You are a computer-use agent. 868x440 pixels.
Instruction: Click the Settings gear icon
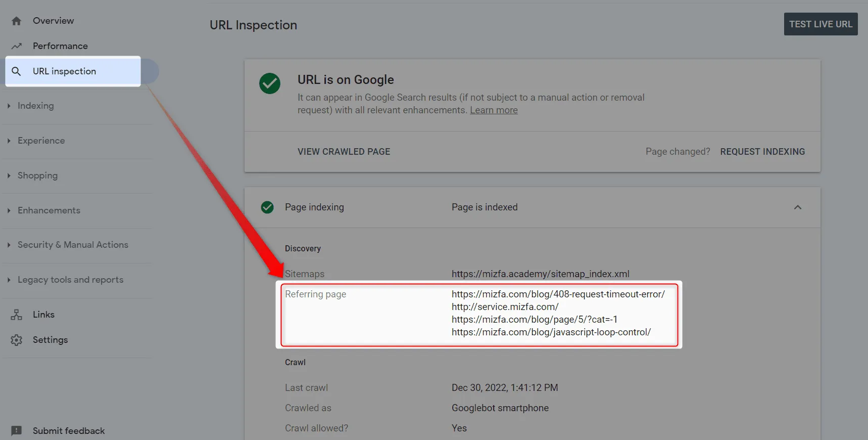(17, 340)
